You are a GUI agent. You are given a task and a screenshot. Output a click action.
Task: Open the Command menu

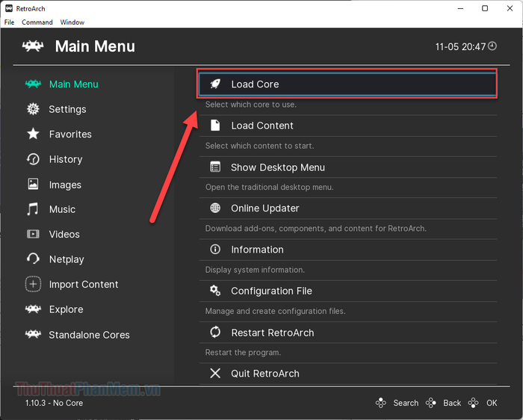37,22
